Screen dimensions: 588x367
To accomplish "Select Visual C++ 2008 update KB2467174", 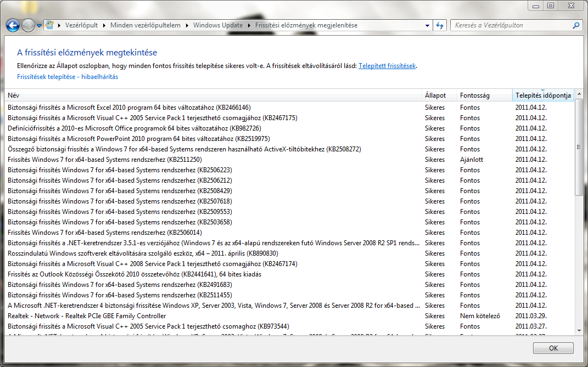I will click(289, 264).
